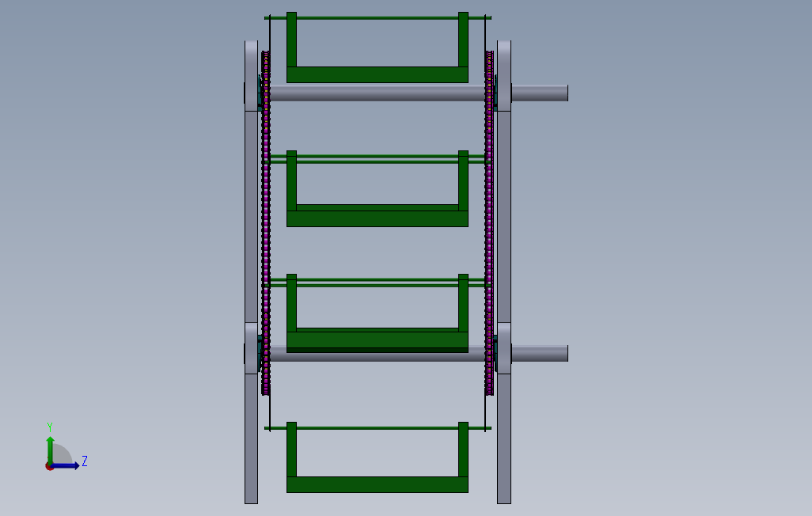This screenshot has height=516, width=812.
Task: Click the blue Z axis arrow of triad
Action: coord(65,466)
